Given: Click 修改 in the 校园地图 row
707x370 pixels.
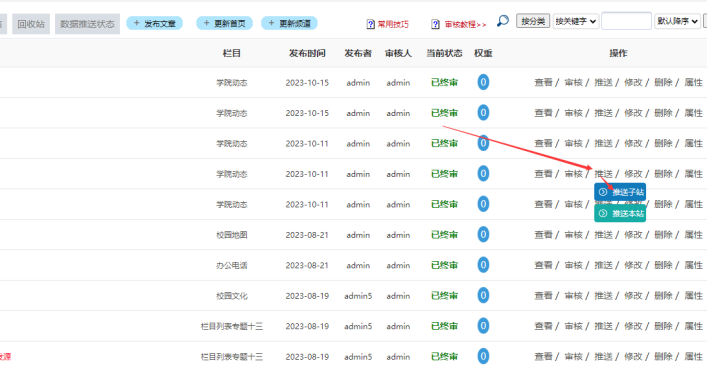Looking at the screenshot, I should pos(633,235).
